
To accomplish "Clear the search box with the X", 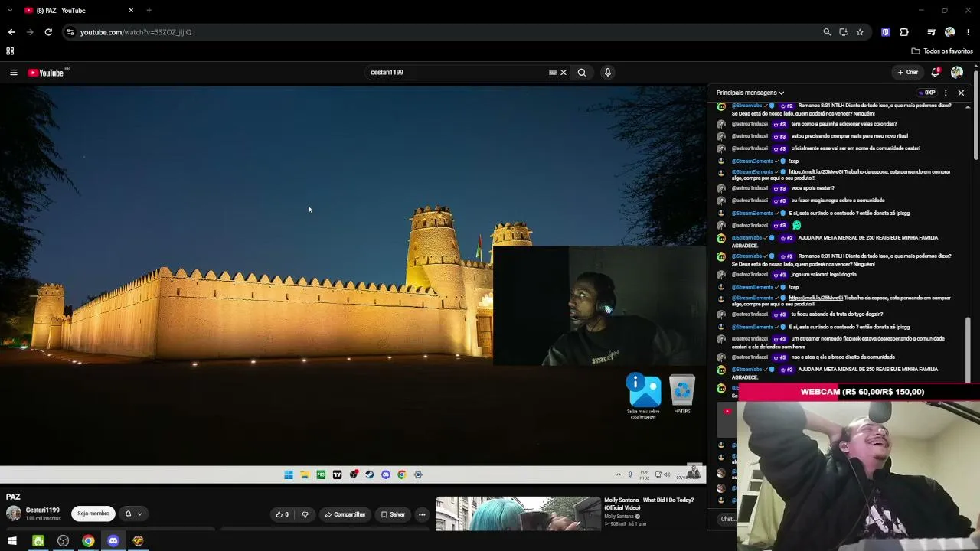I will pyautogui.click(x=563, y=73).
